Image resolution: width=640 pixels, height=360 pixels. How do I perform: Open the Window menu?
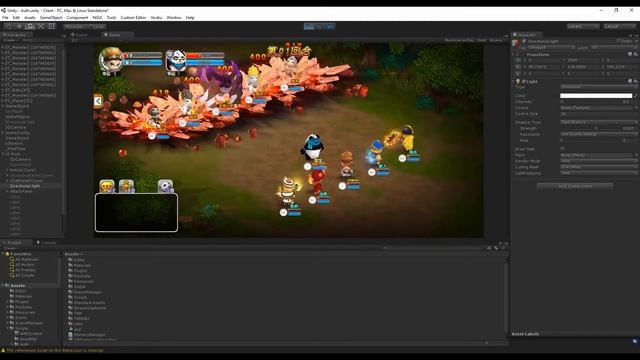(x=174, y=18)
